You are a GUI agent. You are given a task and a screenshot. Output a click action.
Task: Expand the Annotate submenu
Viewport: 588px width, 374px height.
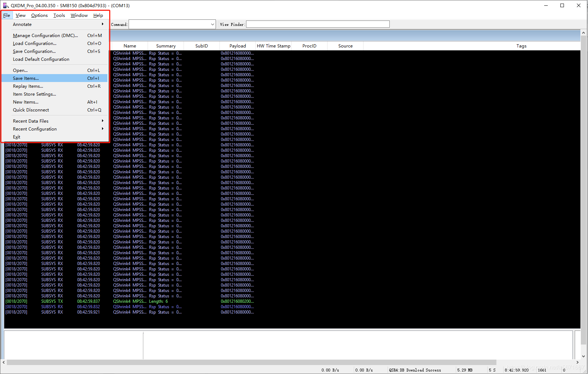pyautogui.click(x=55, y=24)
